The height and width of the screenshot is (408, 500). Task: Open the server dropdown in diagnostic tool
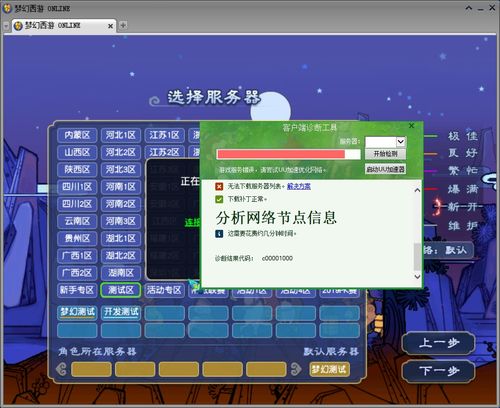pyautogui.click(x=400, y=142)
